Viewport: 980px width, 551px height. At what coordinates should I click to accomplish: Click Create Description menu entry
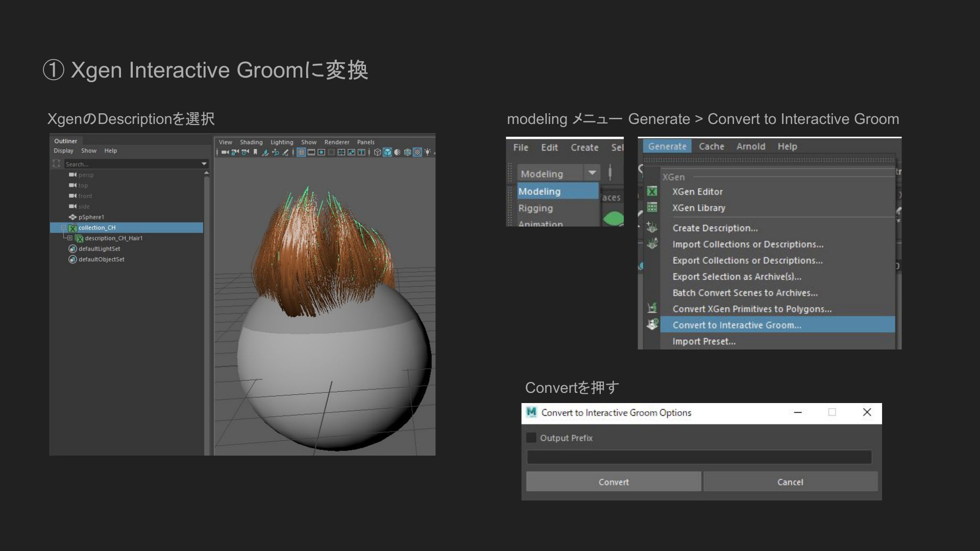715,228
